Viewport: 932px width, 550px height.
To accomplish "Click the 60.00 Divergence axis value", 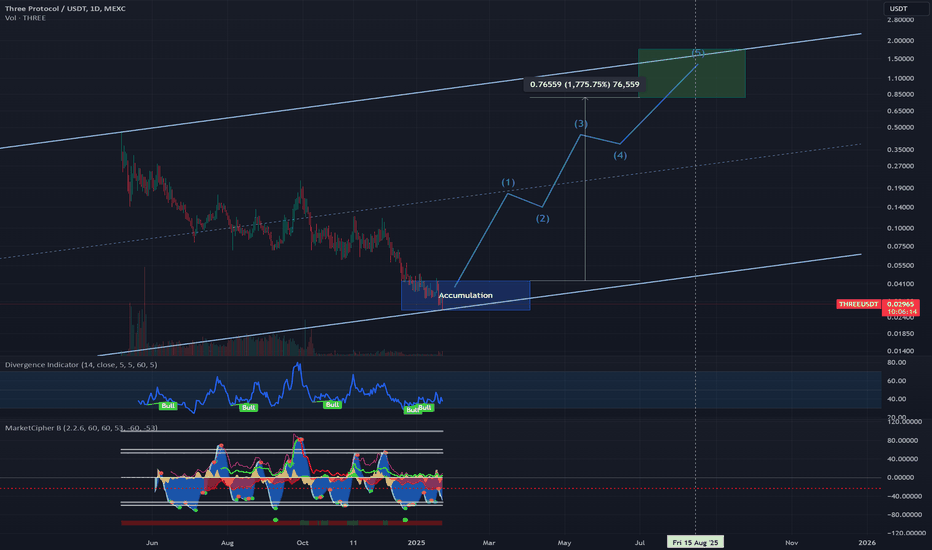I will click(896, 381).
